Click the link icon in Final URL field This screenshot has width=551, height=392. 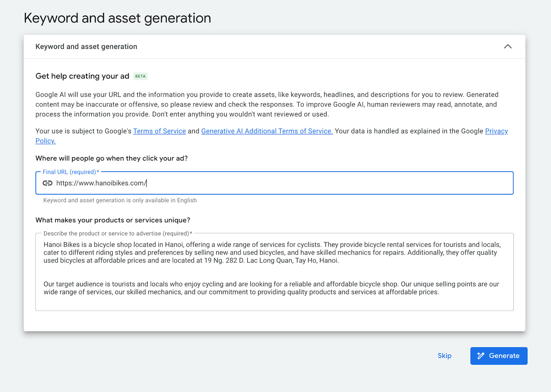pos(48,183)
